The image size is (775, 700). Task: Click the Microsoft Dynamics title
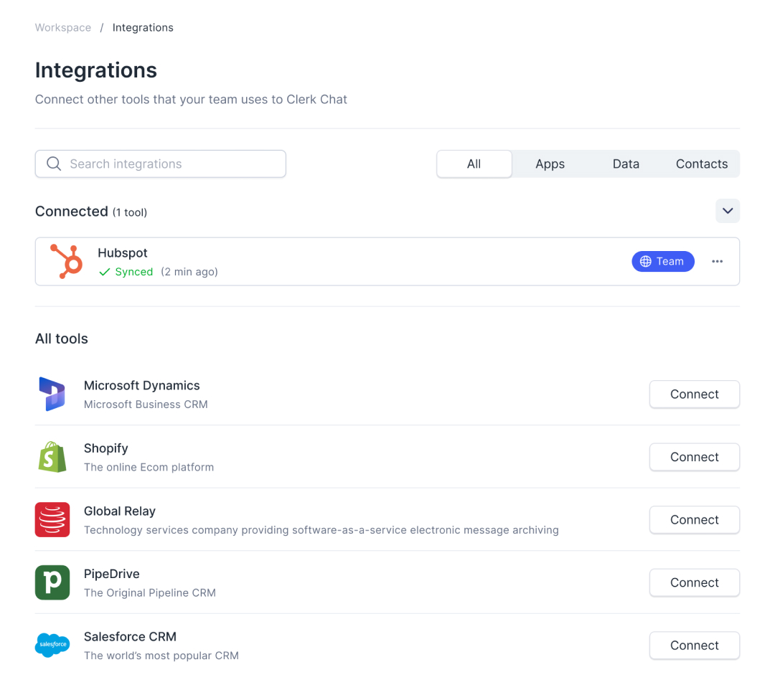tap(142, 385)
